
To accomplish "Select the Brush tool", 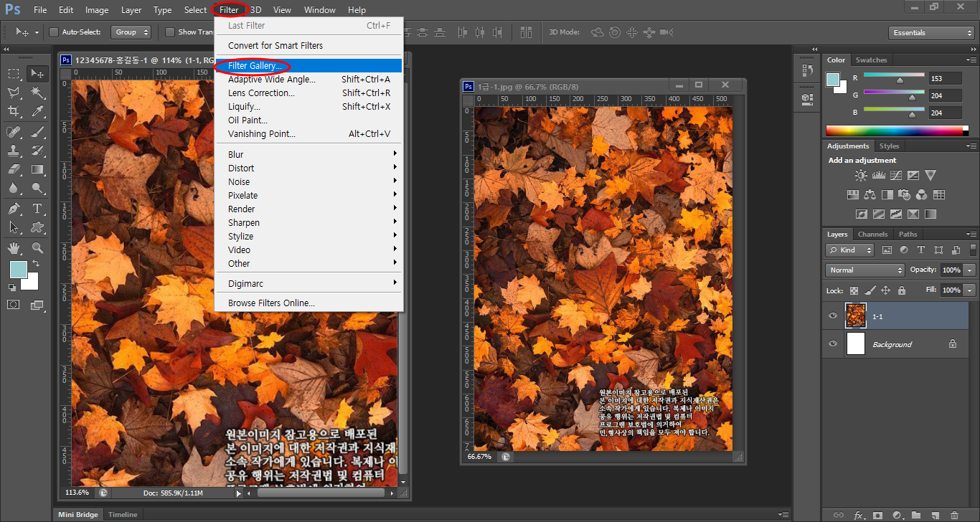I will click(x=37, y=132).
